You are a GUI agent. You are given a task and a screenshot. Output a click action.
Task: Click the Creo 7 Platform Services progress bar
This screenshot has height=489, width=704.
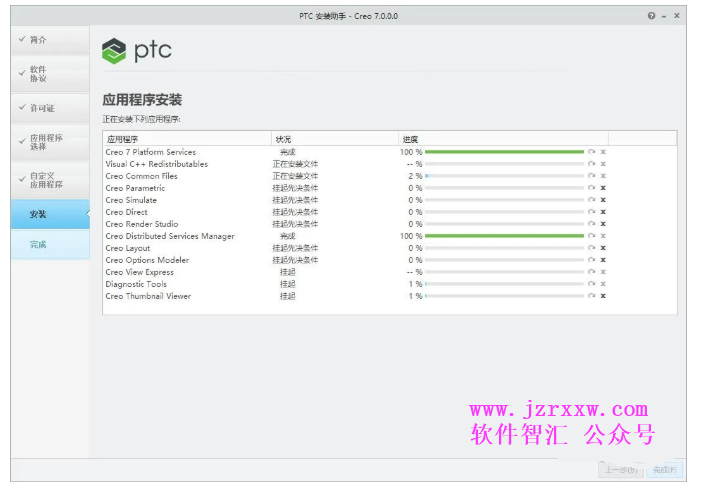504,152
